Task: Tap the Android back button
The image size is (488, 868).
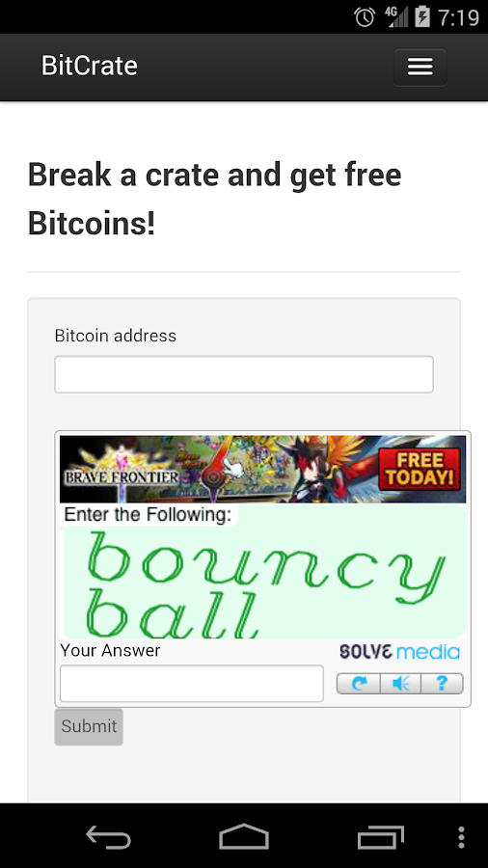Action: pyautogui.click(x=108, y=837)
